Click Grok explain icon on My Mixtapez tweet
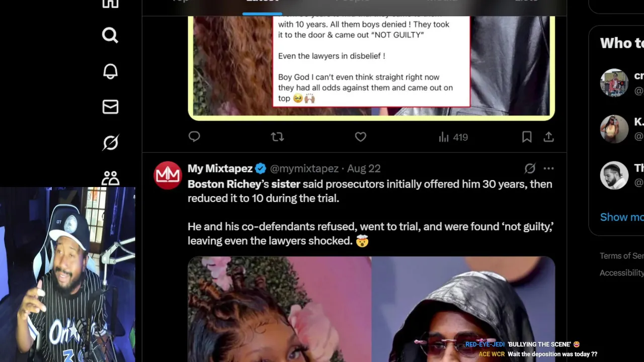The image size is (644, 362). tap(530, 168)
